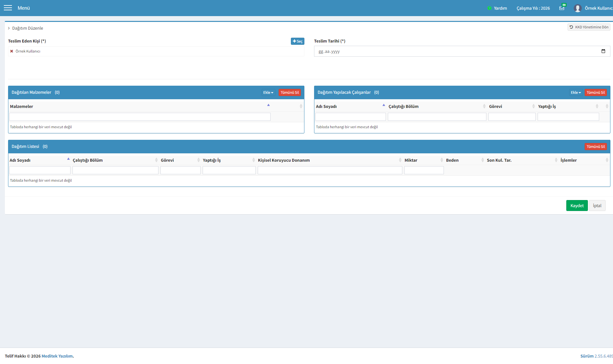Sort Dağıtım Listesi by Adı Soyadı
The image size is (613, 364).
click(40, 160)
